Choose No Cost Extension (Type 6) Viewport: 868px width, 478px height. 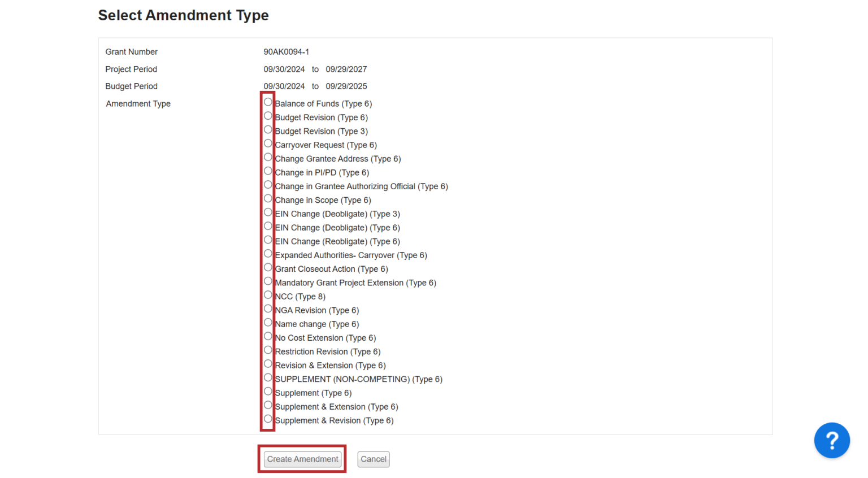click(x=268, y=336)
